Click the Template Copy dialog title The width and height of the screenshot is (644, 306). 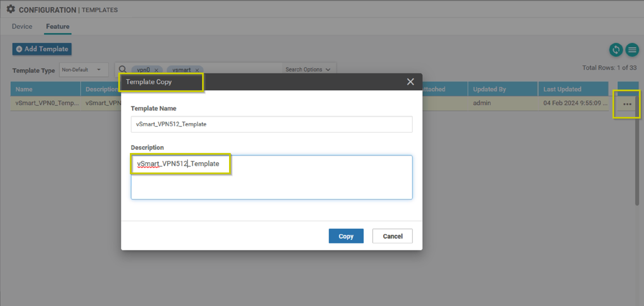(149, 82)
